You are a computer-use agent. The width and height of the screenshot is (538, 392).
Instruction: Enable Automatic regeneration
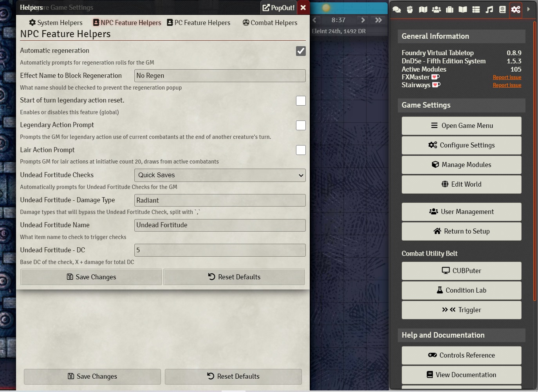[x=301, y=51]
